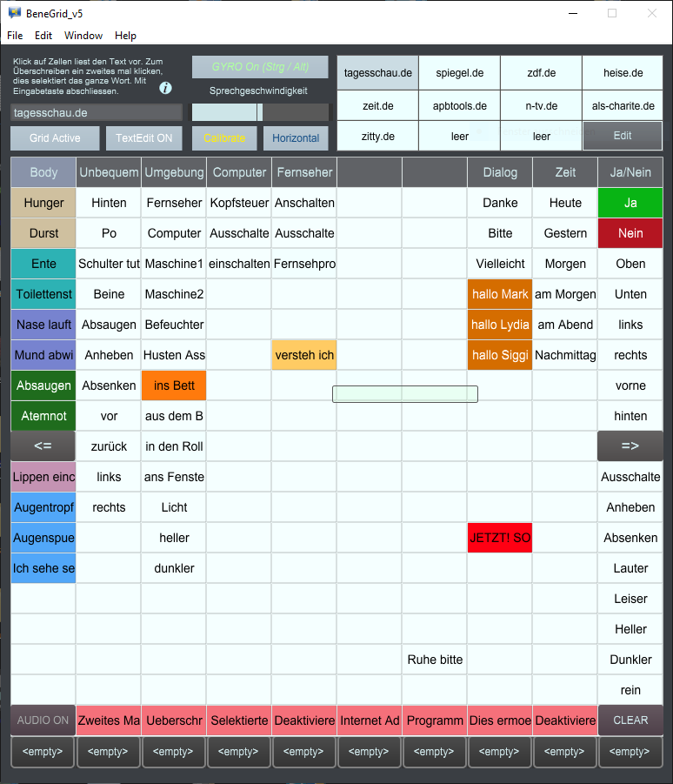Image resolution: width=673 pixels, height=784 pixels.
Task: Open the apbtools.de link cell
Action: (460, 106)
